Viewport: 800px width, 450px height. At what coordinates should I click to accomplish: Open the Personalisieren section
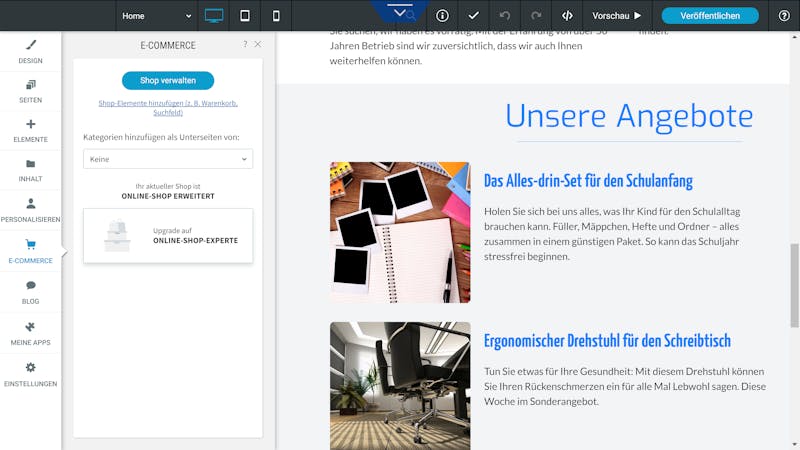(x=31, y=210)
